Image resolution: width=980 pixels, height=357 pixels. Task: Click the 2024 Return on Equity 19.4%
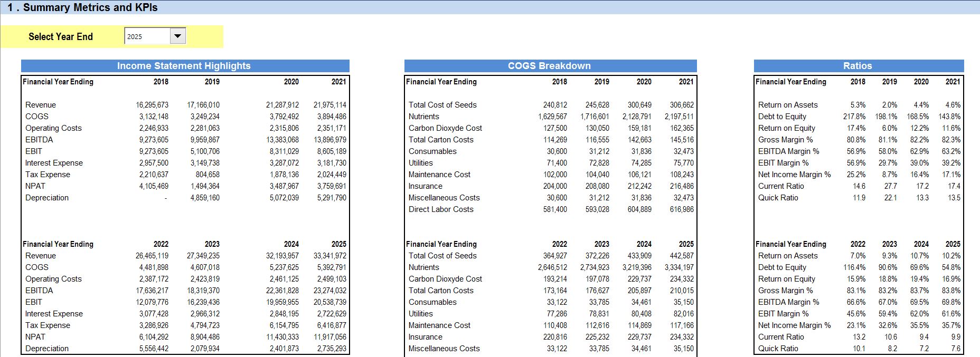[919, 279]
